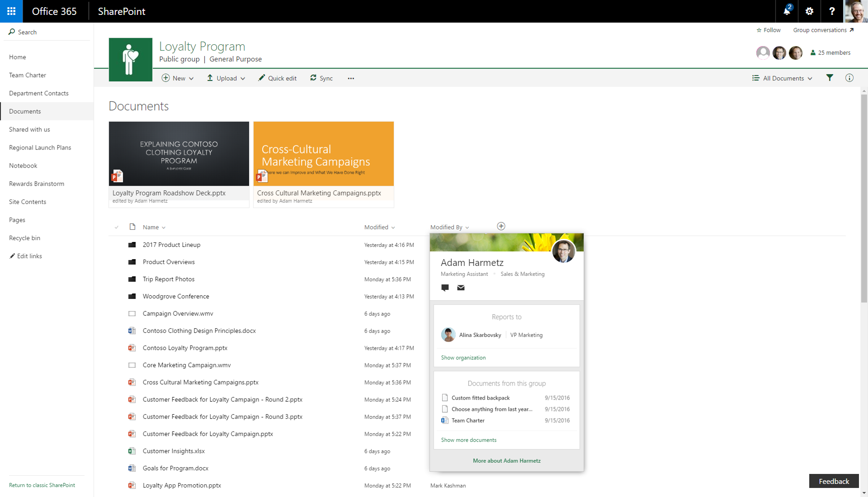Screen dimensions: 868x497
Task: Toggle the select all items checkmark
Action: click(116, 227)
